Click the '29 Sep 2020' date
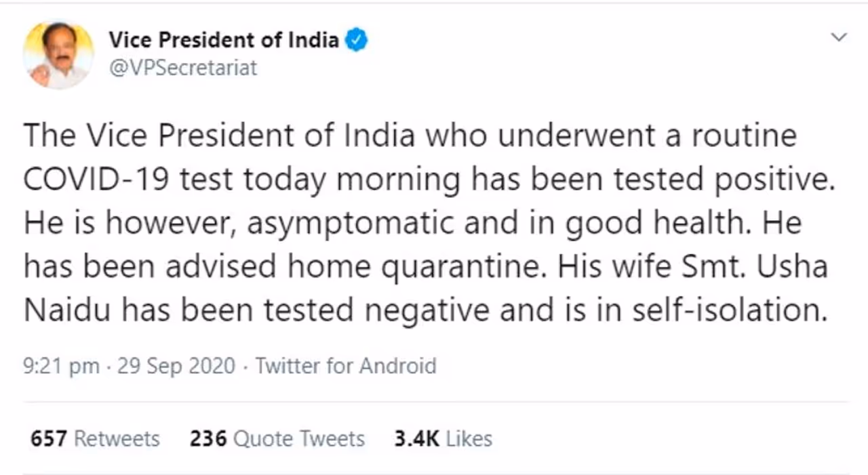The image size is (868, 475). [176, 367]
